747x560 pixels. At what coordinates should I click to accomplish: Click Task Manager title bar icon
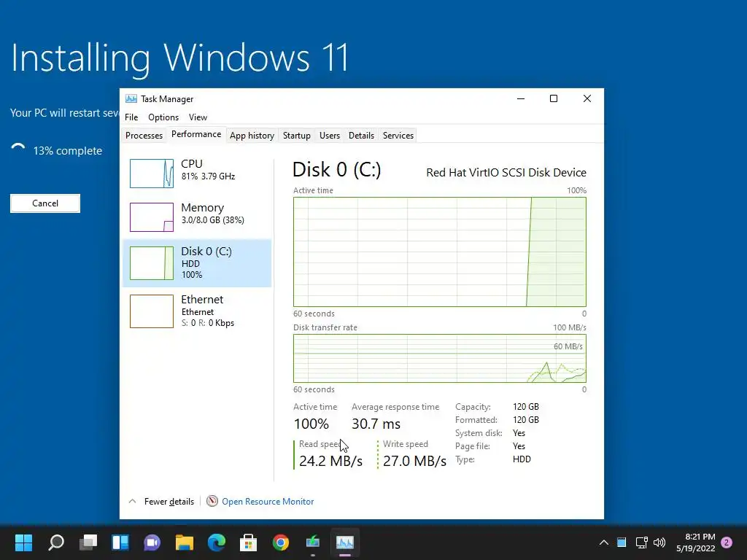click(131, 98)
